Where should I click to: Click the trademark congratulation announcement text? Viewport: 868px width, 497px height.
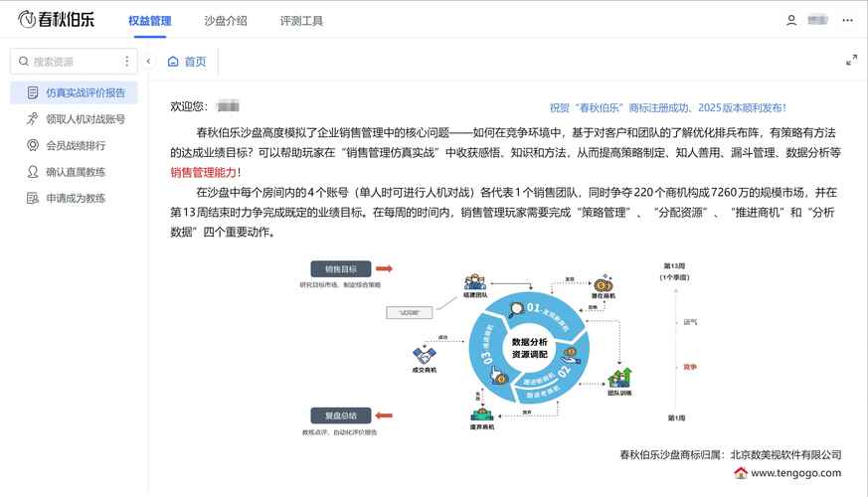click(667, 108)
